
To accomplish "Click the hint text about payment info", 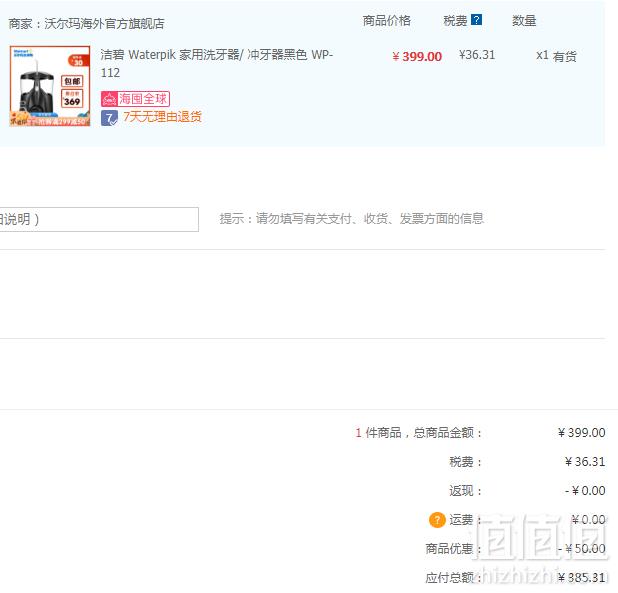I will [352, 218].
